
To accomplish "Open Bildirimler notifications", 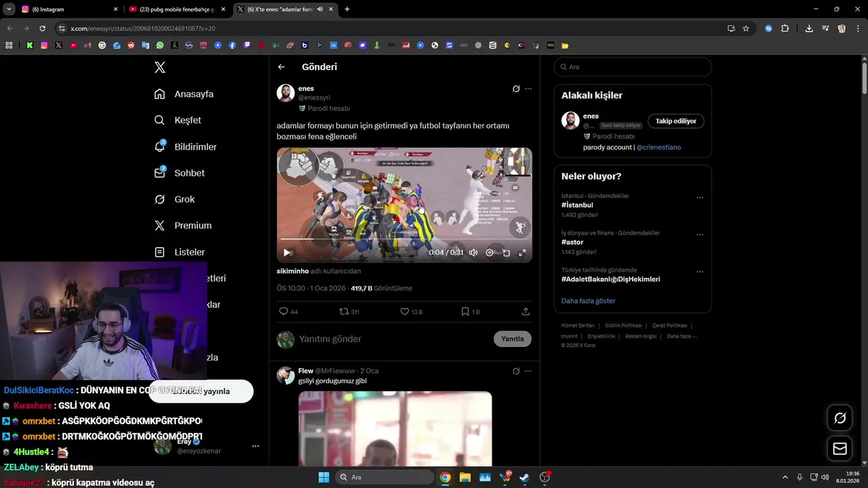I will tap(186, 146).
